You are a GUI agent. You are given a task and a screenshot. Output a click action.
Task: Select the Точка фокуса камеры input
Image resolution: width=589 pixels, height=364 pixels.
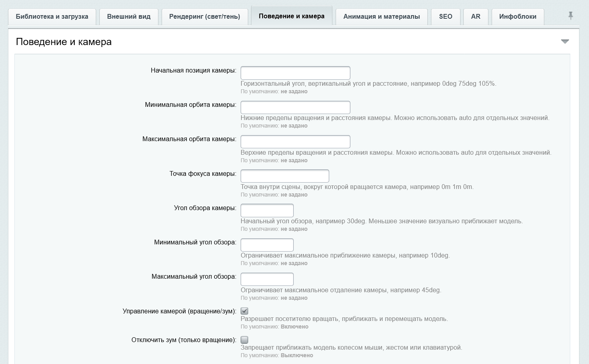point(285,176)
